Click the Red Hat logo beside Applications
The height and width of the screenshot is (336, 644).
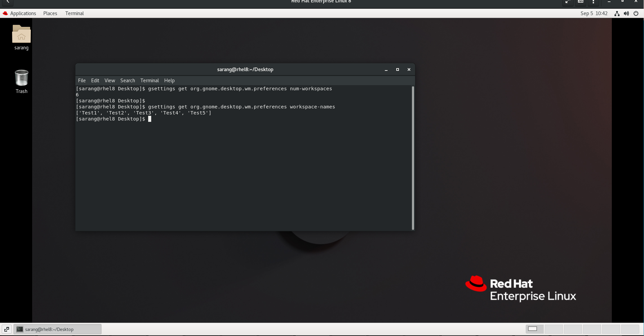click(x=5, y=13)
